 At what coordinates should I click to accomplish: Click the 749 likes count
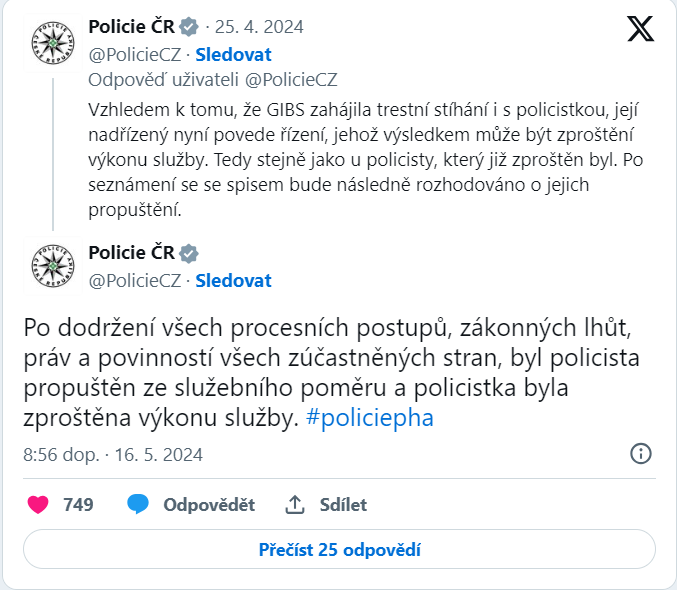click(x=78, y=505)
